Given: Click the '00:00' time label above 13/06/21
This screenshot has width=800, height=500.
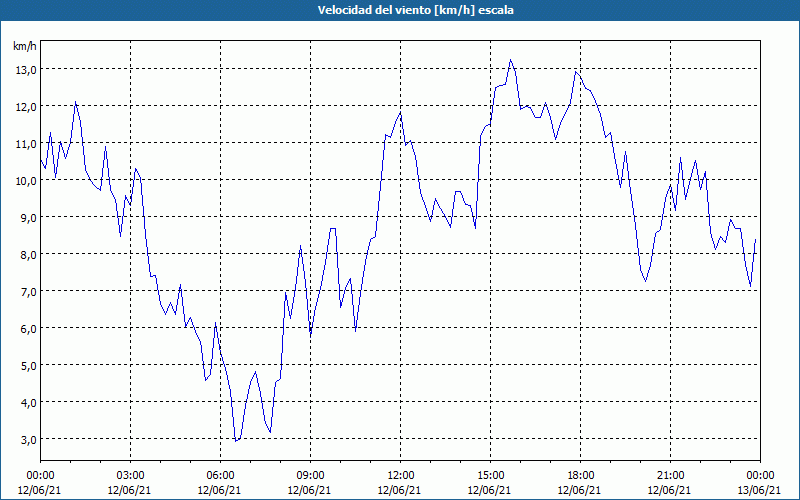Looking at the screenshot, I should point(760,476).
